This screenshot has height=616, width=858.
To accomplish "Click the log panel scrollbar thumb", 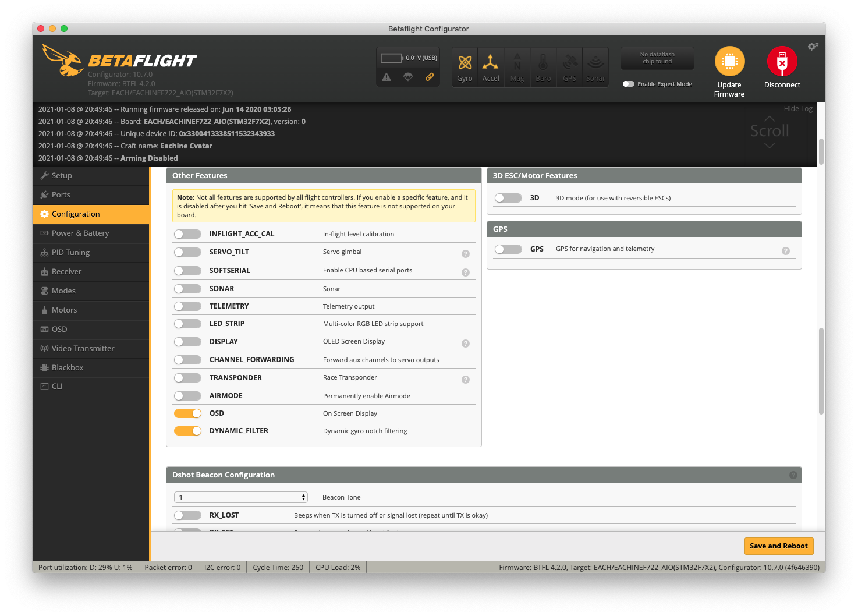I will 821,151.
